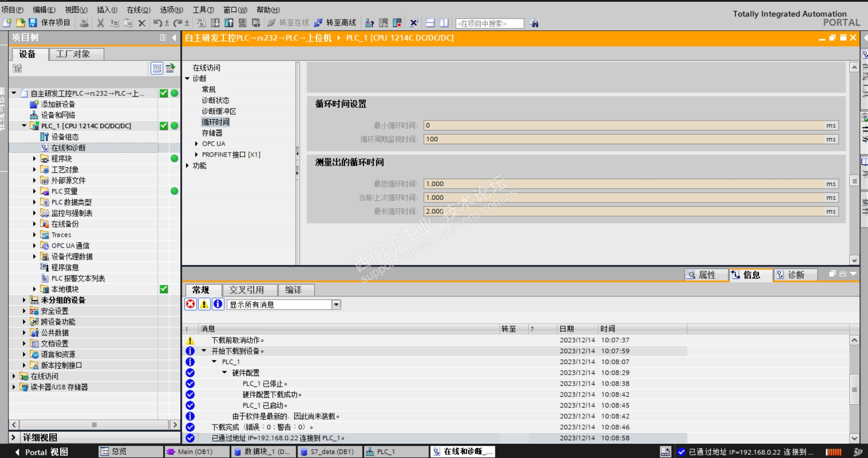Expand the OPC UA diagnostics node
Screen dimensions: 868x458
[x=196, y=144]
